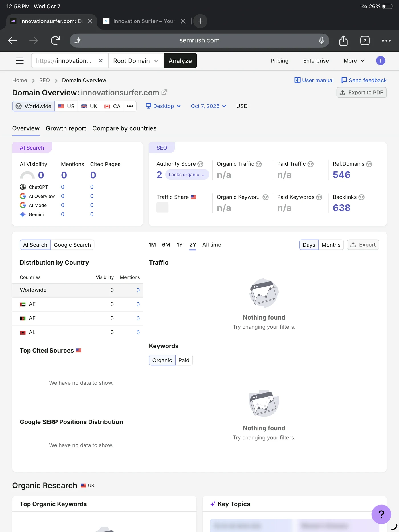Clear the domain search field with X
399x532 pixels.
coord(101,61)
